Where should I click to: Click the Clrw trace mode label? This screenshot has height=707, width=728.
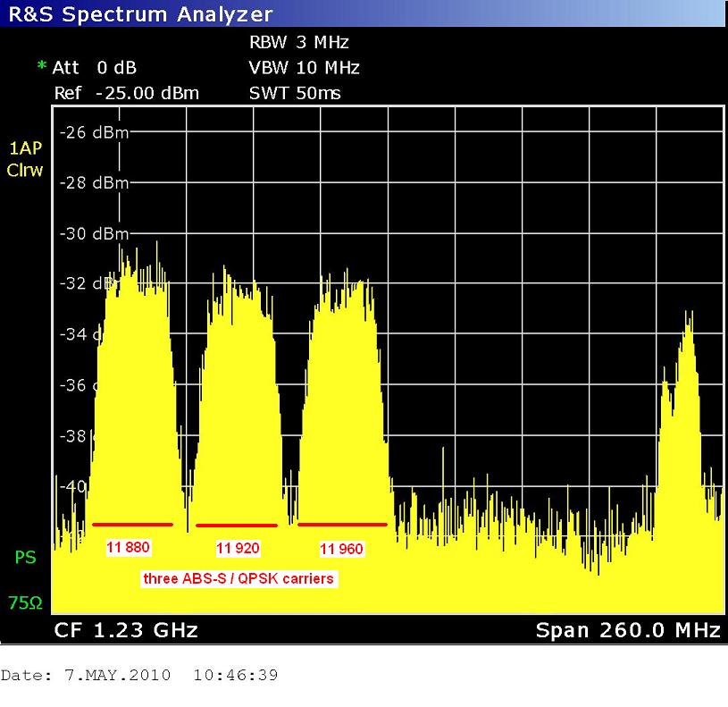point(25,170)
